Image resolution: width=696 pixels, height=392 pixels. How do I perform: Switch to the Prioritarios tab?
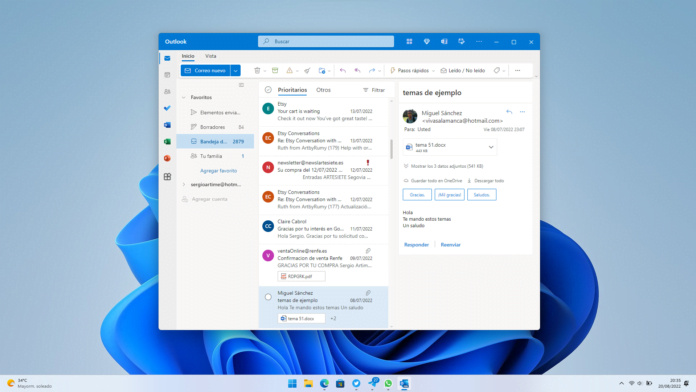coord(292,90)
